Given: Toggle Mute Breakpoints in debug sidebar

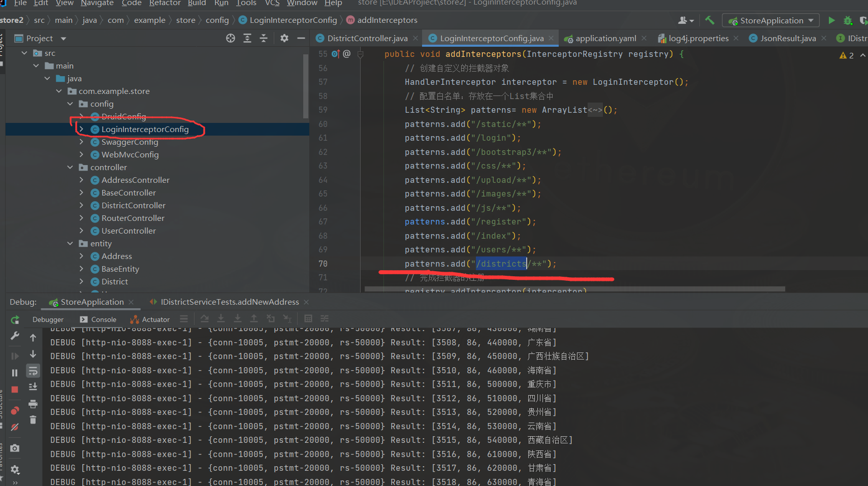Looking at the screenshot, I should pyautogui.click(x=15, y=427).
